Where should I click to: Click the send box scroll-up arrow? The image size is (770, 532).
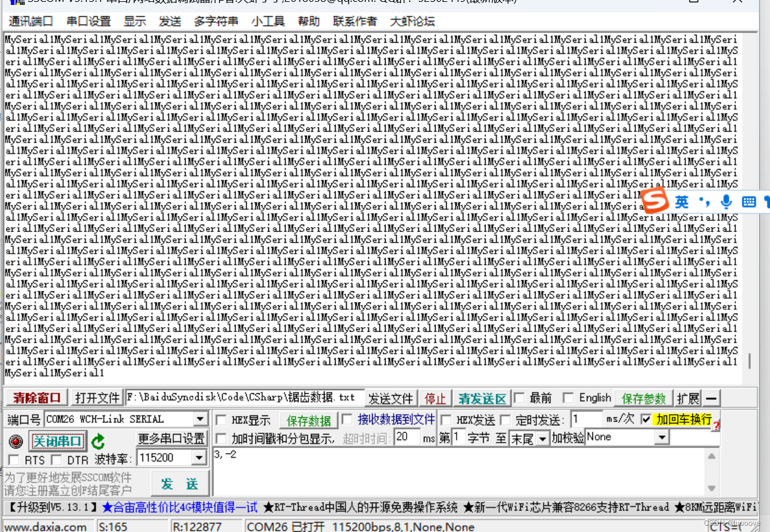click(711, 456)
